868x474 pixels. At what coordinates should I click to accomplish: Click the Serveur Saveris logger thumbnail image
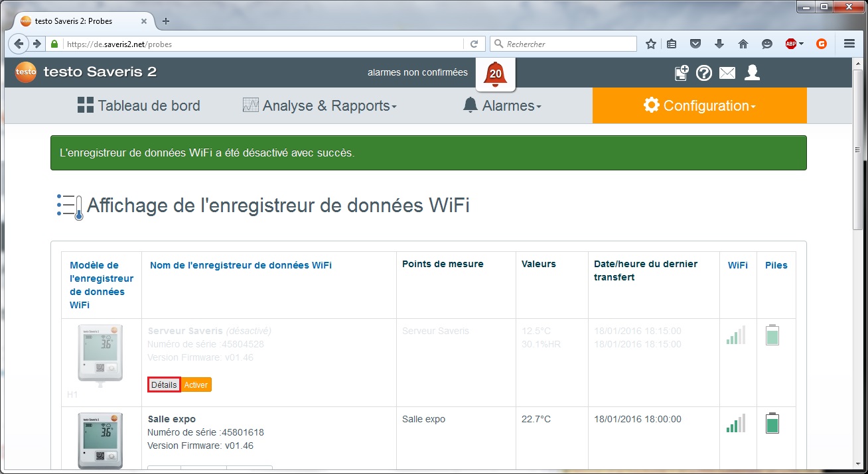(100, 355)
